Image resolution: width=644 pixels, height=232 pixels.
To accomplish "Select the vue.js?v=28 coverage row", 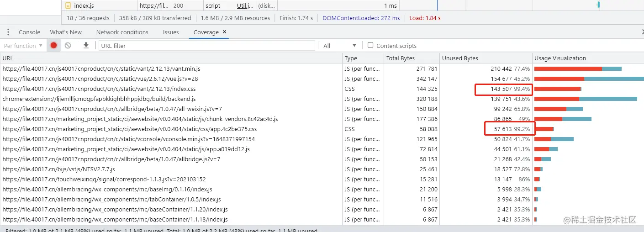I will tap(322, 79).
